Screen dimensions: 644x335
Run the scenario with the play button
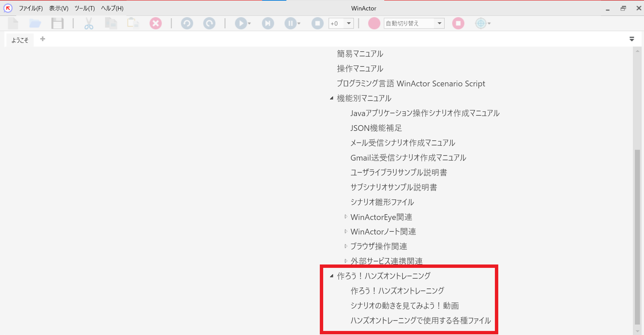click(x=241, y=23)
